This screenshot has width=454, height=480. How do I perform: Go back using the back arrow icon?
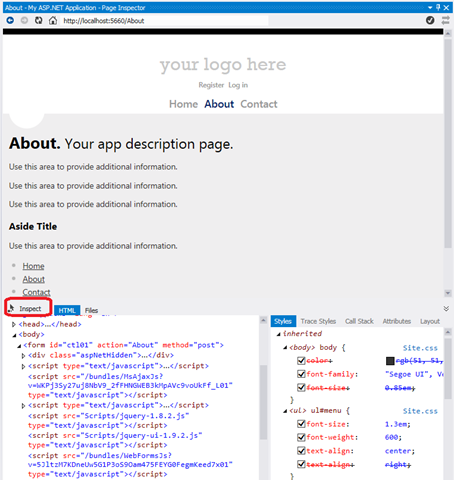(x=10, y=21)
